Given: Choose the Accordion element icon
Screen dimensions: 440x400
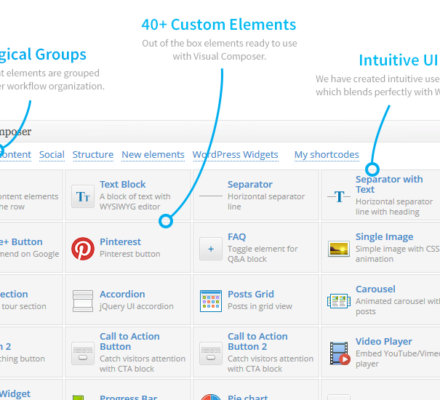Looking at the screenshot, I should (x=83, y=301).
